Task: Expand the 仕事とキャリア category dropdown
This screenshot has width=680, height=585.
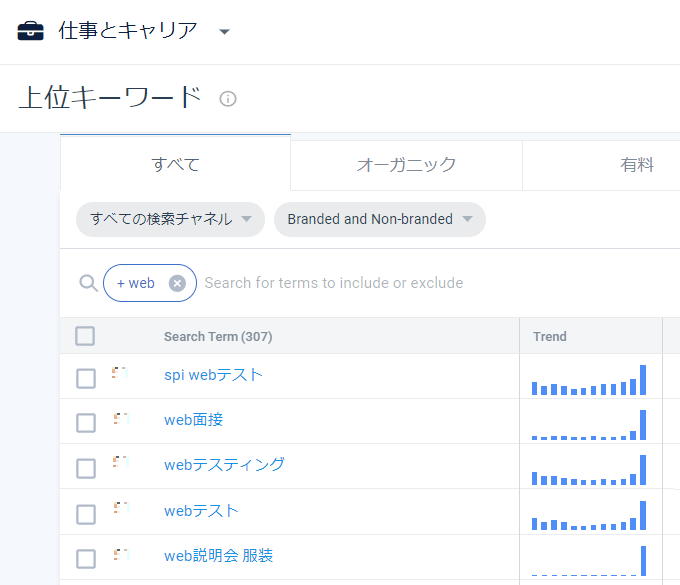Action: pos(224,32)
